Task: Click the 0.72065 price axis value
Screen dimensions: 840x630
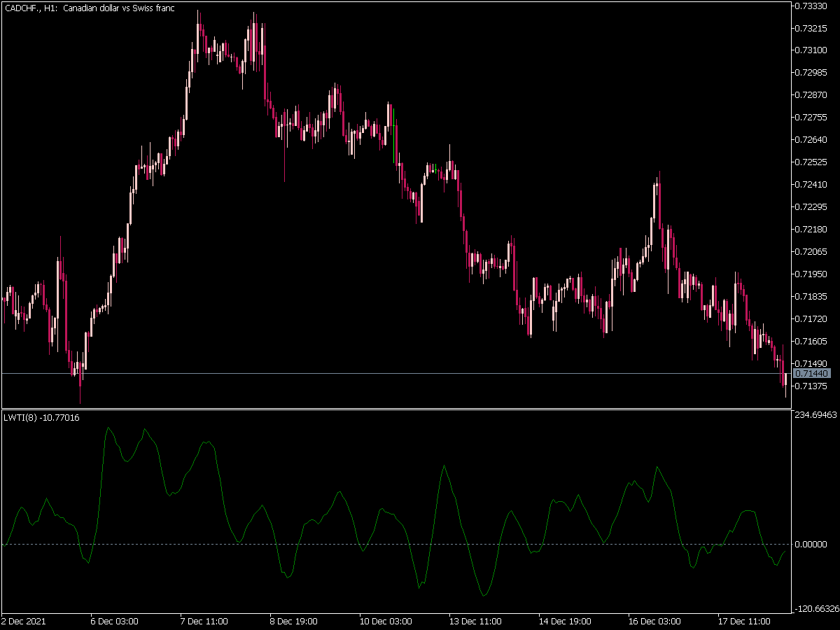Action: 812,252
